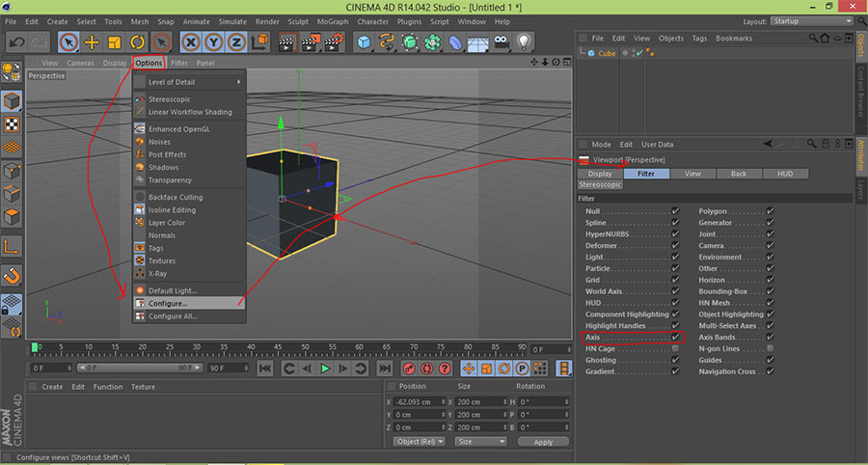Image resolution: width=868 pixels, height=465 pixels.
Task: Toggle the Axis filter checkbox
Action: tap(675, 337)
